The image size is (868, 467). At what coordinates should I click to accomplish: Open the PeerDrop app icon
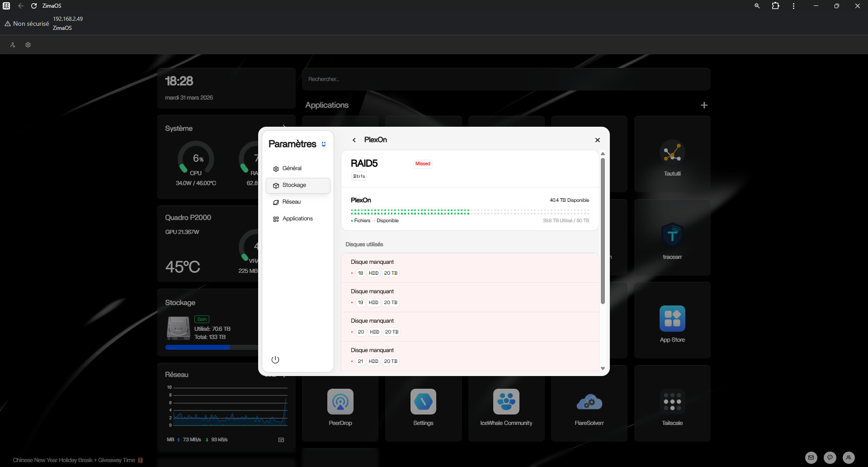340,402
